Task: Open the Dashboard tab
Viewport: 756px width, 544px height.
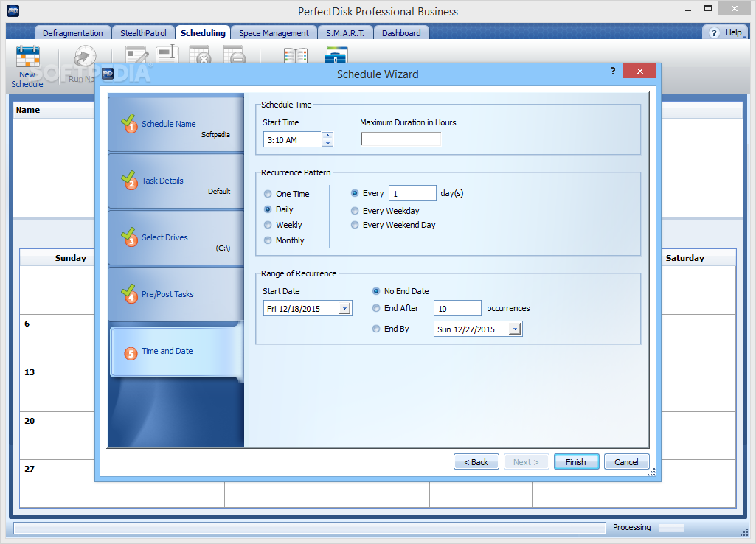Action: click(x=401, y=32)
